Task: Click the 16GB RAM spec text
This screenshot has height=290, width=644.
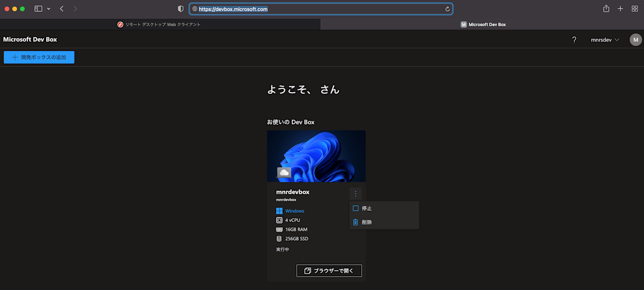Action: click(x=296, y=229)
